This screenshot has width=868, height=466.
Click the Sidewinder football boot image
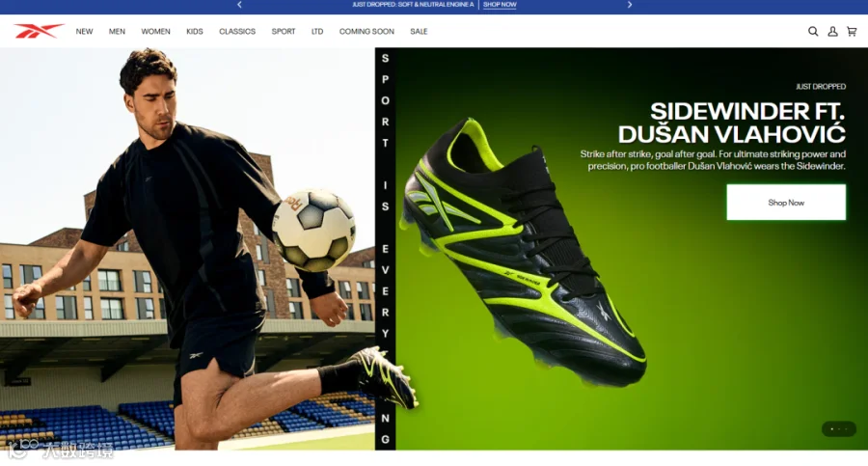(523, 252)
